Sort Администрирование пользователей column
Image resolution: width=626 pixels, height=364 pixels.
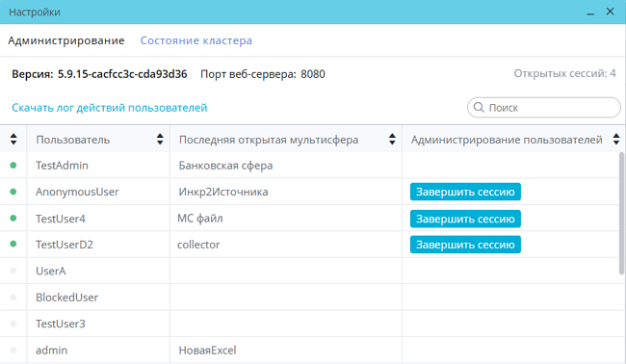pyautogui.click(x=616, y=139)
